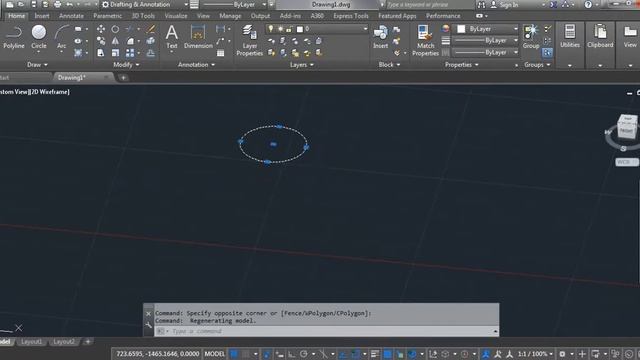Open Layer Properties manager
The height and width of the screenshot is (360, 640).
coord(249,40)
